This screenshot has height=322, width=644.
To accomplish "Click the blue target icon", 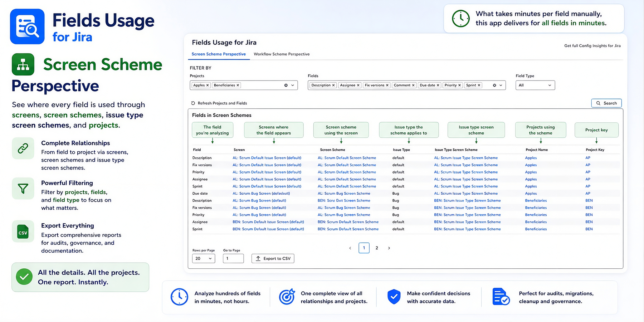I will coord(287,297).
